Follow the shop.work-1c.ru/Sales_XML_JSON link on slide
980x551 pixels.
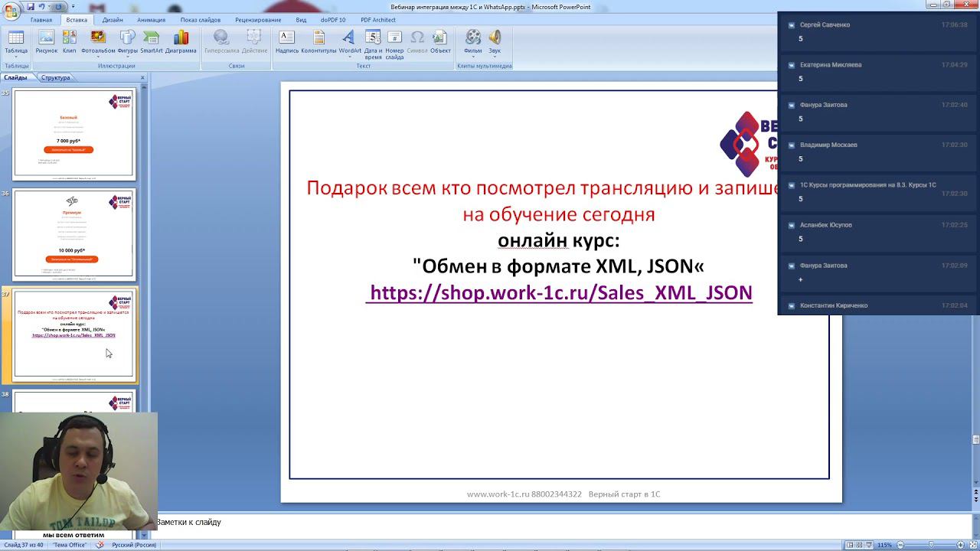[559, 293]
